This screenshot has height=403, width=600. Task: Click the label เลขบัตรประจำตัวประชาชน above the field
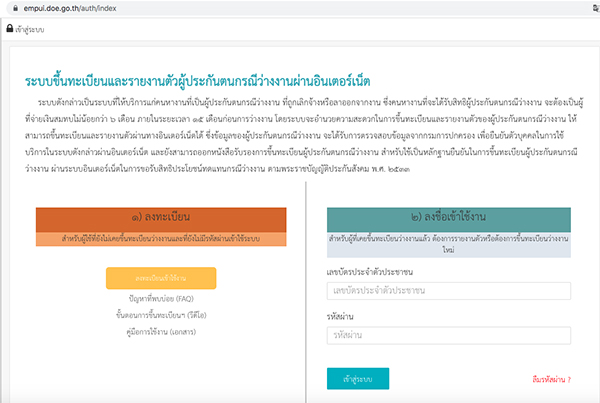tap(370, 272)
